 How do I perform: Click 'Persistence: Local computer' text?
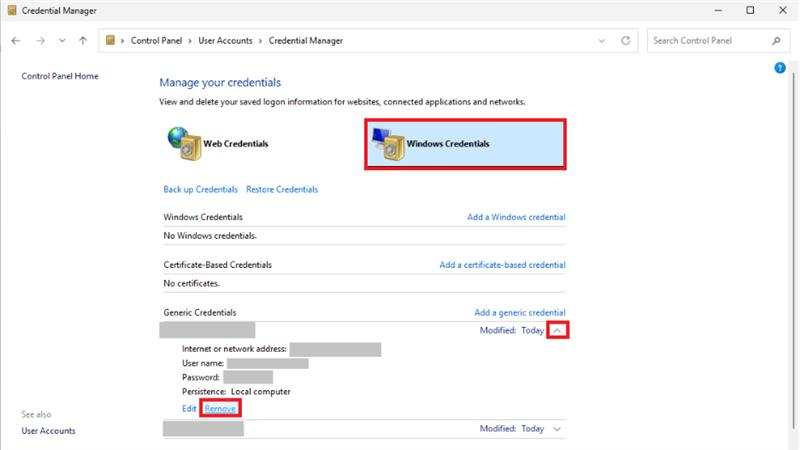click(x=236, y=391)
